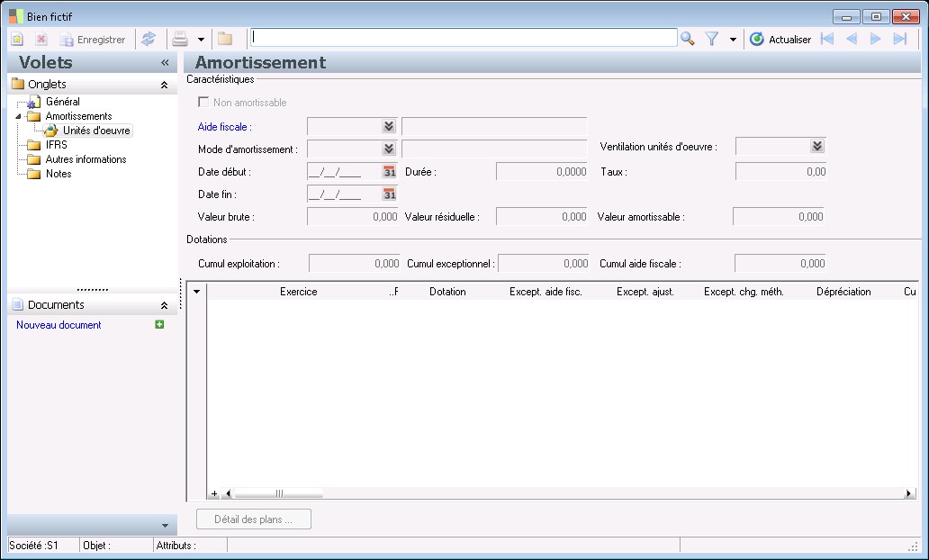
Task: Click the magnifying glass search icon
Action: click(688, 39)
